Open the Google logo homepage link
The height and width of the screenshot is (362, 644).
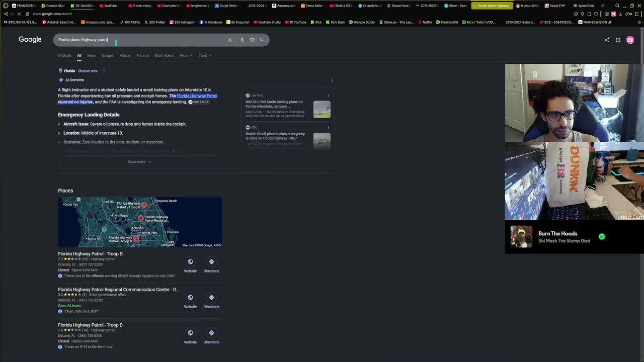(x=30, y=40)
